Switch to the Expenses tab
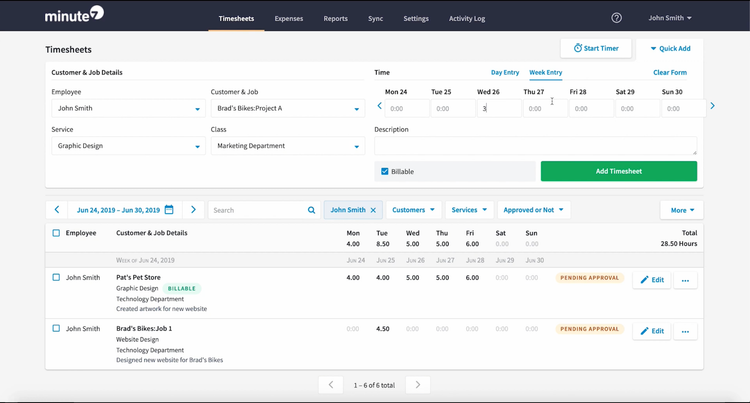 tap(289, 18)
